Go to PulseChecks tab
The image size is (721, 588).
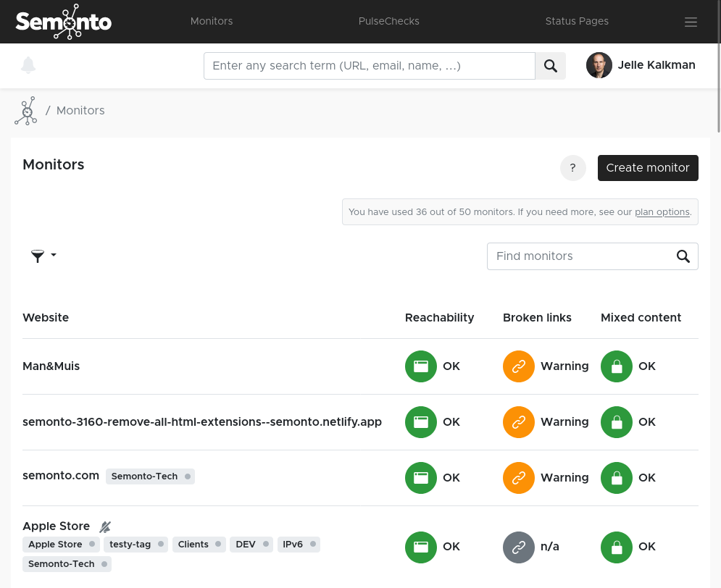[x=388, y=22]
